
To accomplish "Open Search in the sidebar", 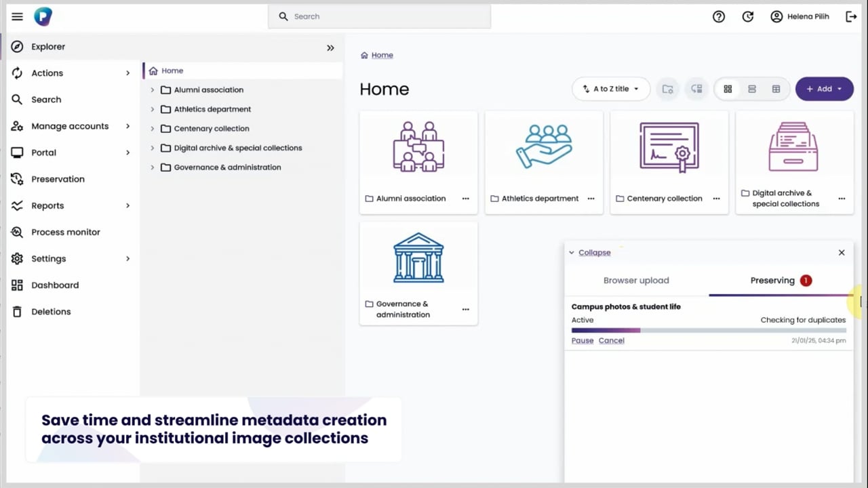I will point(45,100).
